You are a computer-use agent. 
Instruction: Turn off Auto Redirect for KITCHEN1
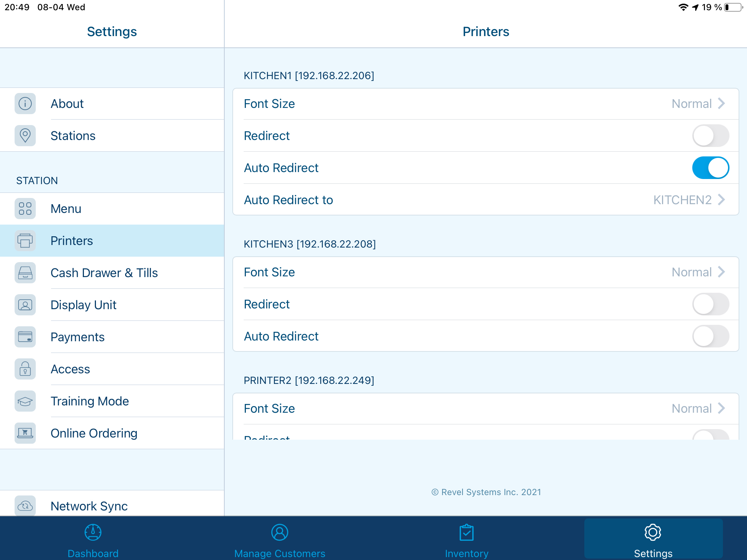(710, 168)
